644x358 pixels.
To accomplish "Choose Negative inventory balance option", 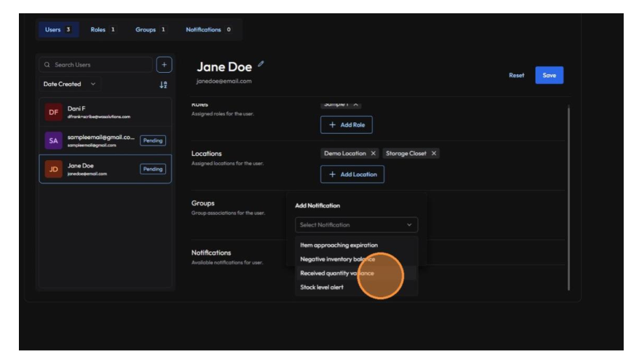I will click(356, 259).
